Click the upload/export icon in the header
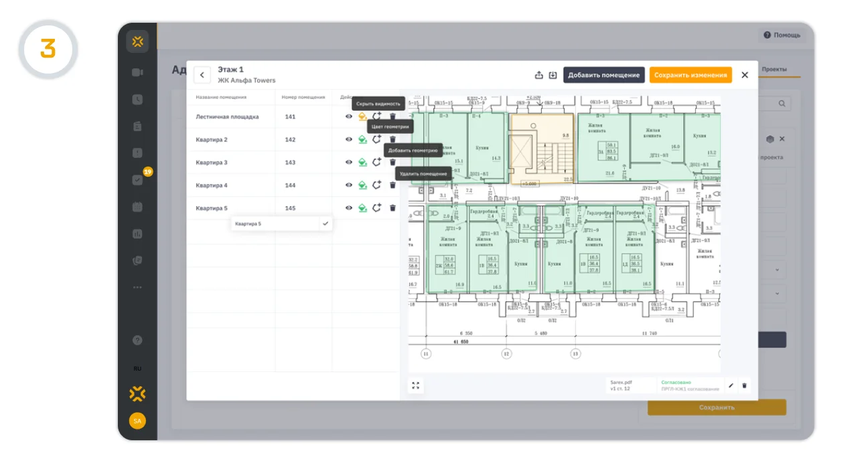Viewport: 868px width, 463px height. [539, 75]
